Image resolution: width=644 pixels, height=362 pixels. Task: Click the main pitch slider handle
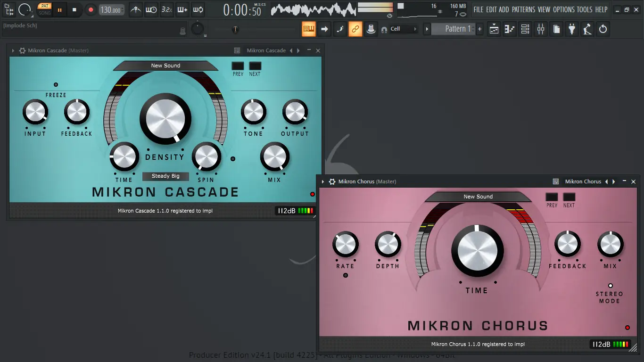pos(235,30)
